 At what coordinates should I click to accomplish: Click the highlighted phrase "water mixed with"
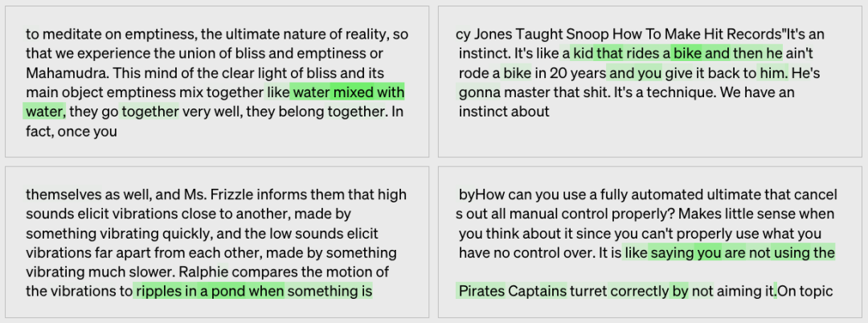(x=347, y=92)
